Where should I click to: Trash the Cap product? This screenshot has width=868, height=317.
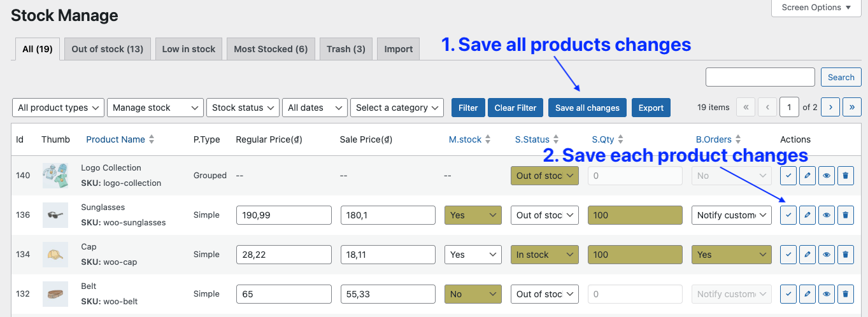pos(845,255)
